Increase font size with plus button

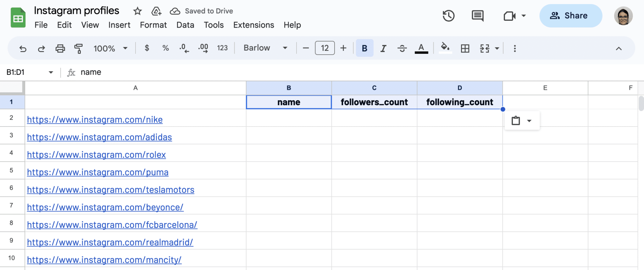click(x=343, y=48)
